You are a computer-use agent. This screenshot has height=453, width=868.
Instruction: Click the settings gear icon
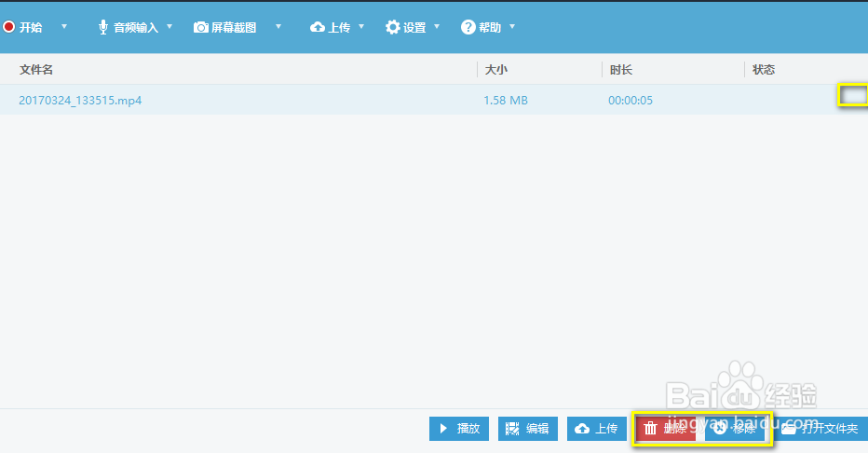tap(392, 27)
